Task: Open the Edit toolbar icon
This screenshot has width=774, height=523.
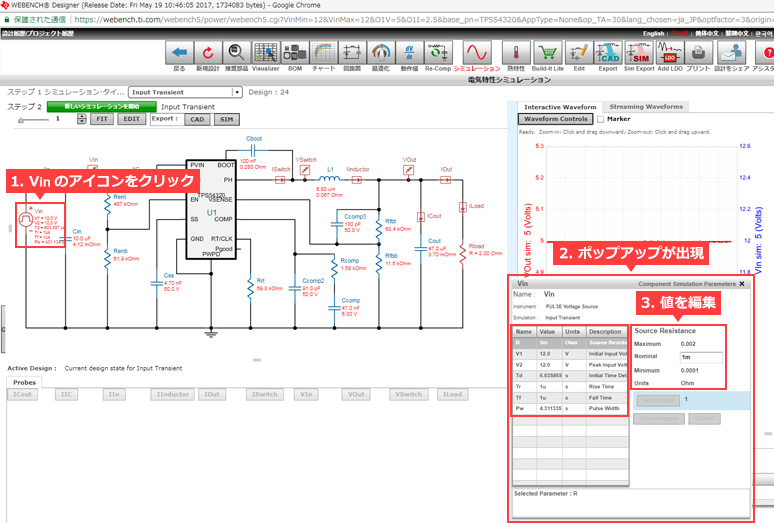Action: click(579, 53)
